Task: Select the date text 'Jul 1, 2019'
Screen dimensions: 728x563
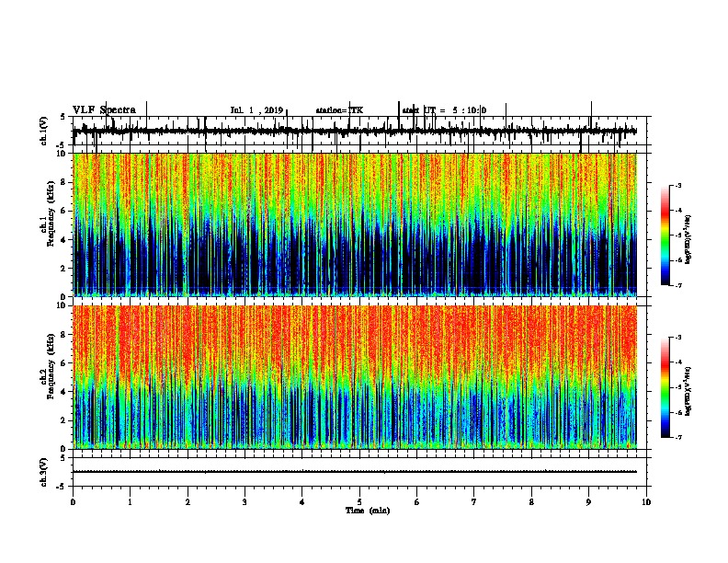Action: 256,110
